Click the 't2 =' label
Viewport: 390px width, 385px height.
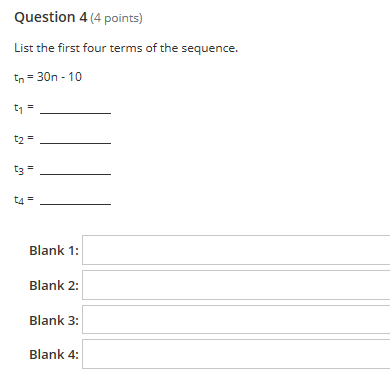click(24, 138)
